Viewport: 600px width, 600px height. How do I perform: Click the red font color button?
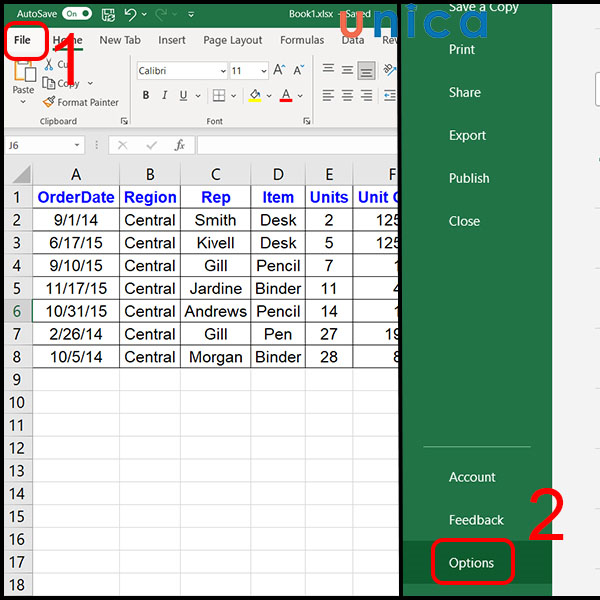tap(286, 96)
